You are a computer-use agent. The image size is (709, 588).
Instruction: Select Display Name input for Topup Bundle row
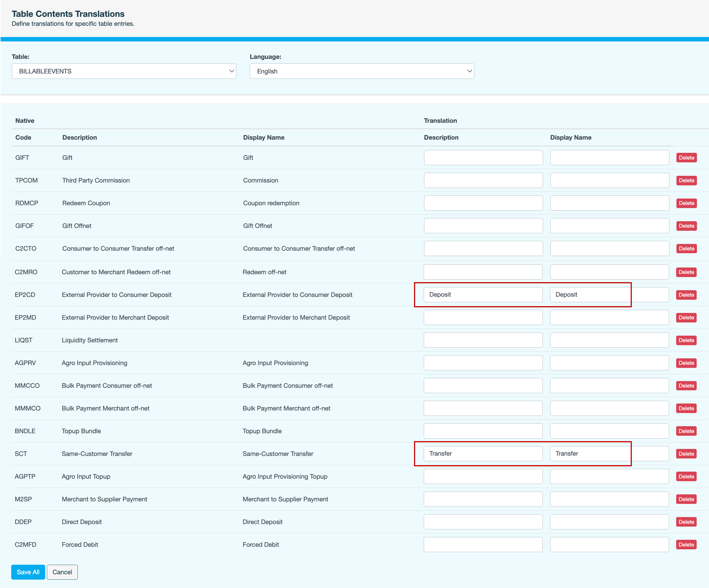[609, 431]
